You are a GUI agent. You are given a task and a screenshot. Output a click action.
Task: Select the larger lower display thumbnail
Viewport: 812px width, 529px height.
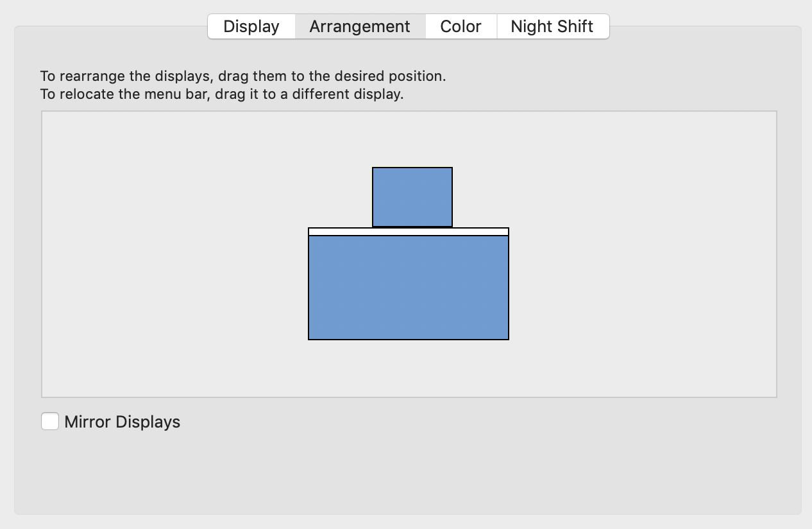409,287
